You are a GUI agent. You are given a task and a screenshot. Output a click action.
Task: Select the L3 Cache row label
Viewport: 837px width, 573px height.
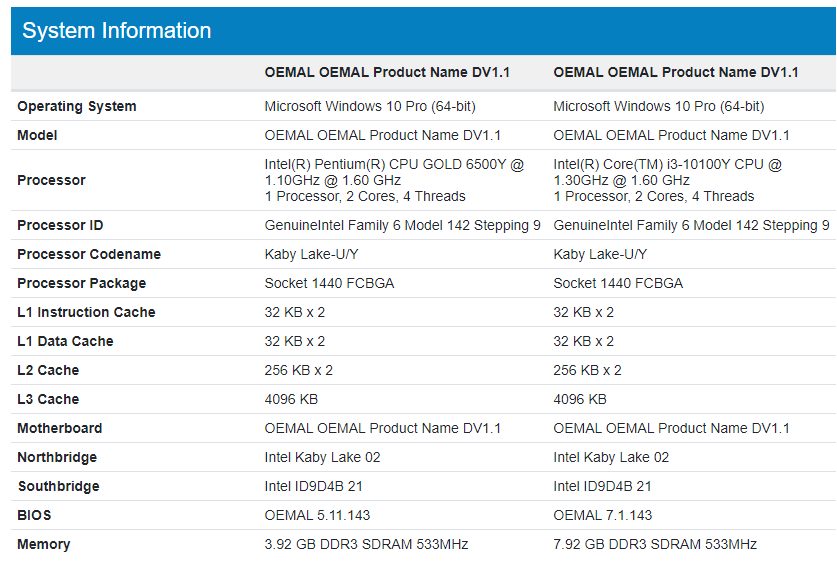48,399
